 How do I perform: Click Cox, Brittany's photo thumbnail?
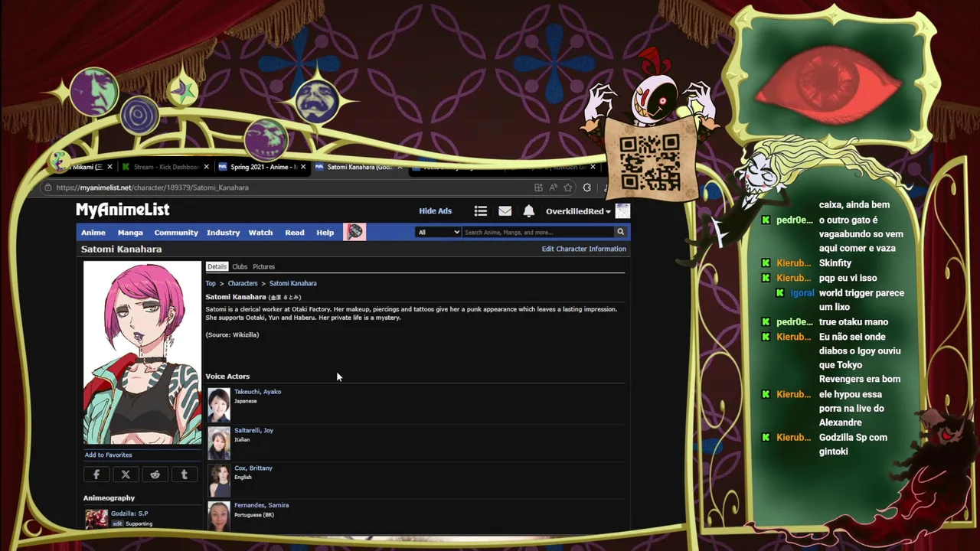[x=219, y=481]
